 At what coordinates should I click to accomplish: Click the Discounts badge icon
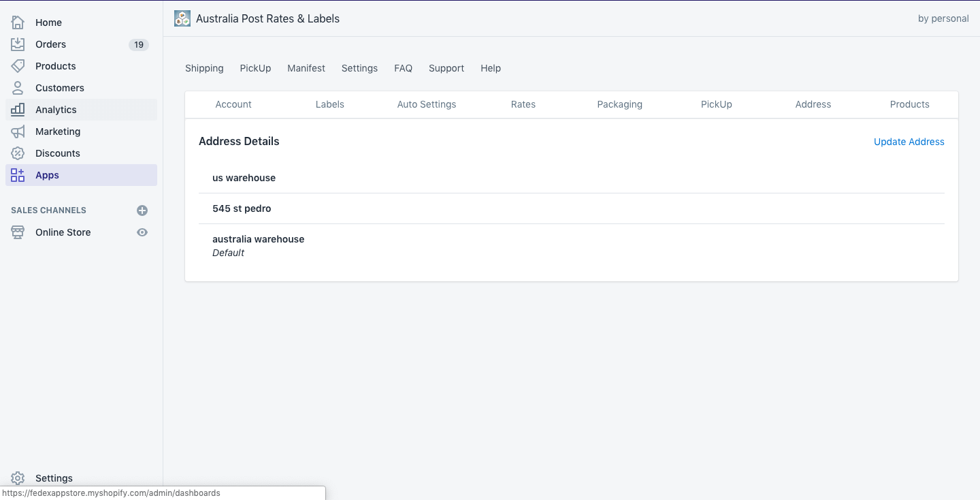coord(18,153)
